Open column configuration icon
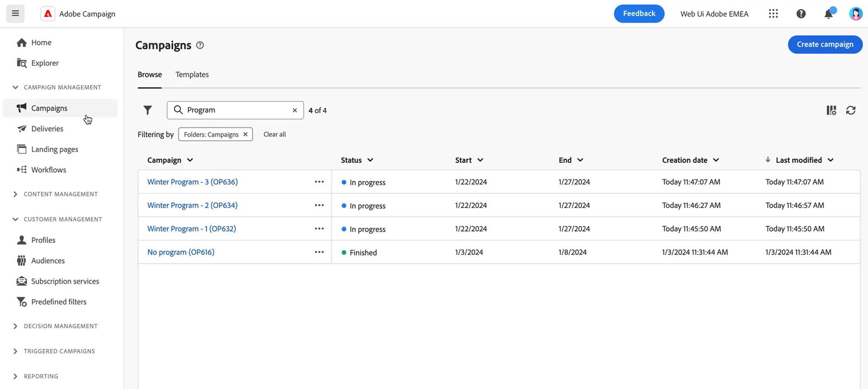This screenshot has width=868, height=389. pos(831,110)
